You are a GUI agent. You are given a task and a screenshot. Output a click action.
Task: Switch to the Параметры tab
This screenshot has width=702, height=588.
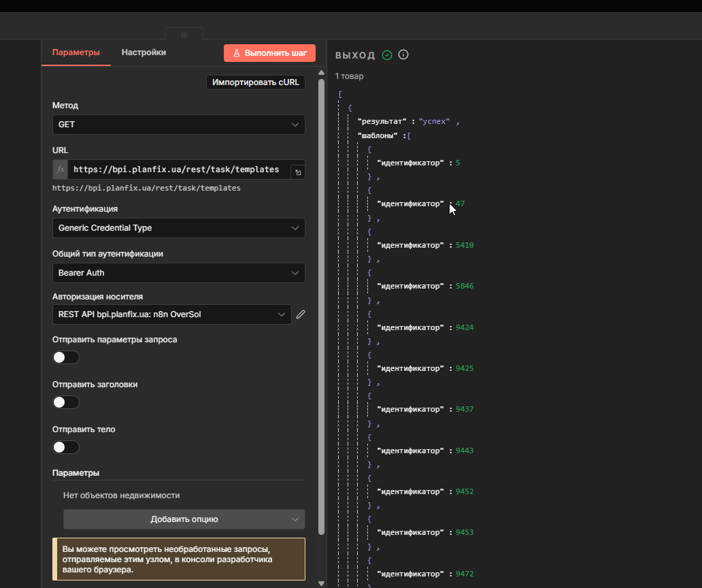(76, 52)
